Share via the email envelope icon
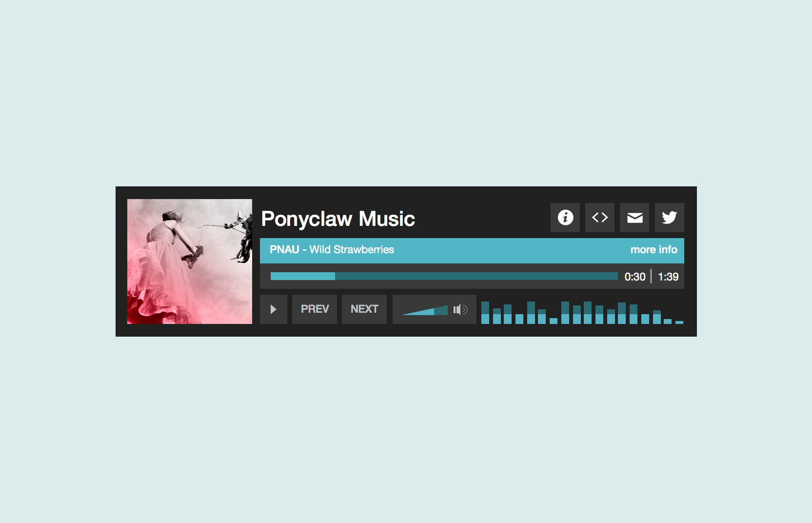 [634, 218]
